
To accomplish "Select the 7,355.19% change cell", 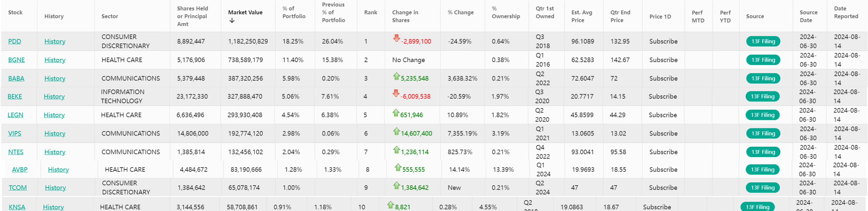I will click(x=462, y=134).
